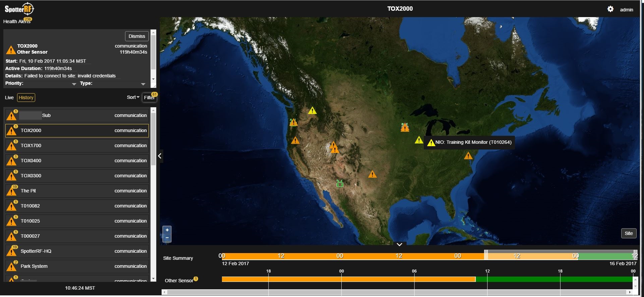
Task: Click the Other Sensor count badge
Action: click(x=196, y=279)
